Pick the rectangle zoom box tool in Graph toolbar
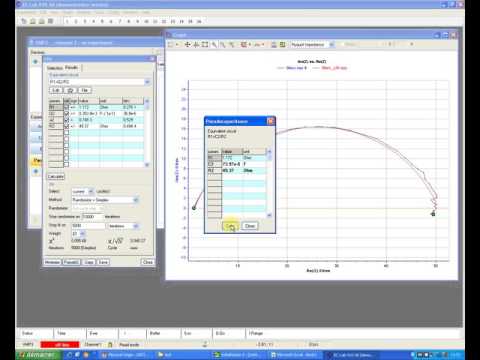This screenshot has width=480, height=360. click(x=205, y=44)
